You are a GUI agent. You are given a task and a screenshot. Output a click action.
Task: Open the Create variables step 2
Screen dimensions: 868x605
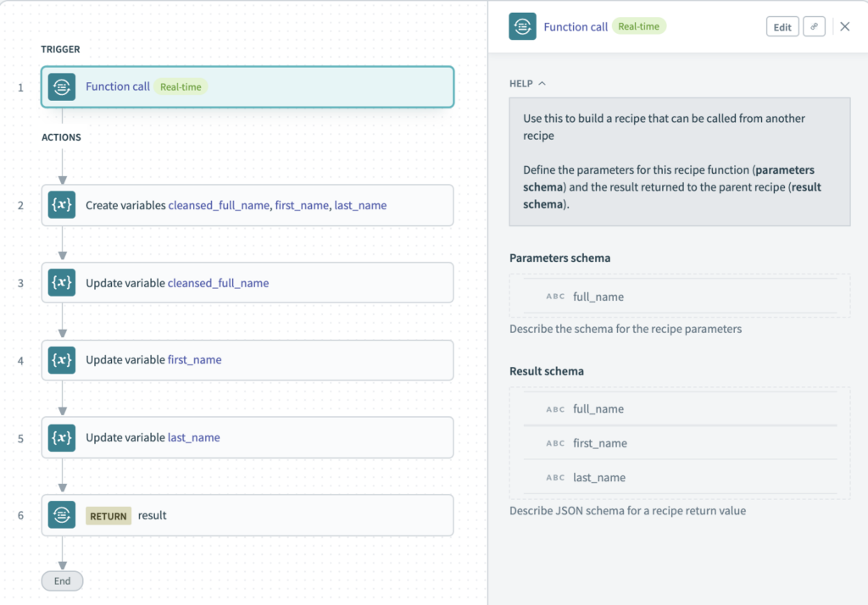click(x=248, y=205)
